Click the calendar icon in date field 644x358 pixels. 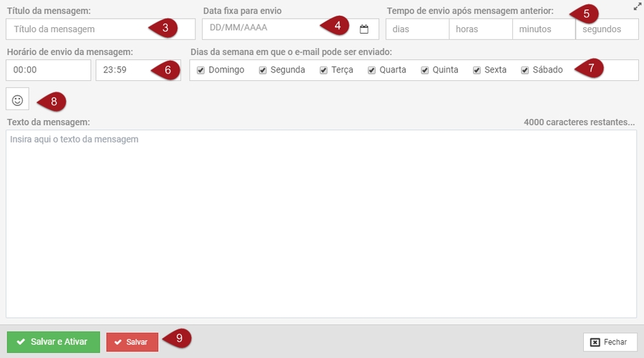pos(364,29)
